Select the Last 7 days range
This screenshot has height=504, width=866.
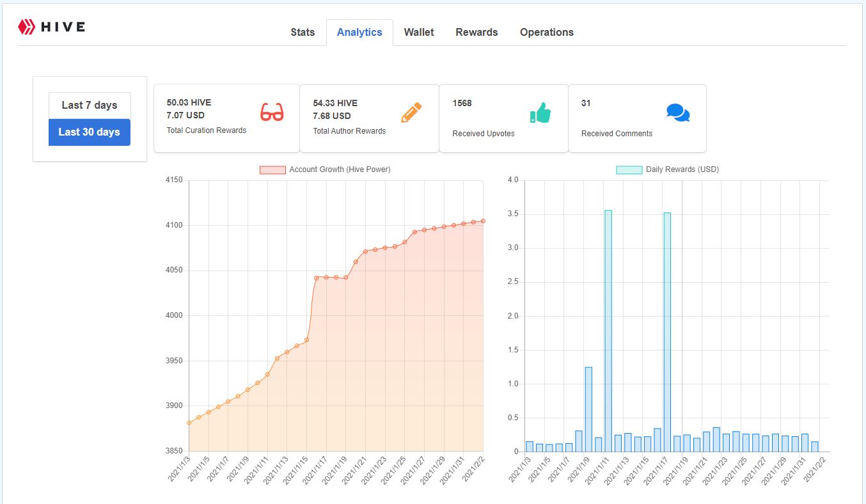click(x=90, y=106)
